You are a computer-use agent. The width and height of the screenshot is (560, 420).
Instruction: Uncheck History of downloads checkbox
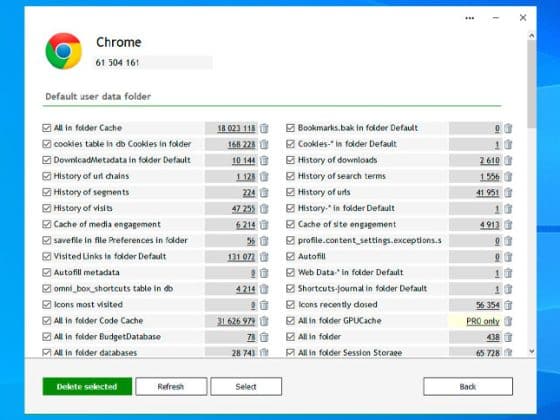[x=290, y=160]
